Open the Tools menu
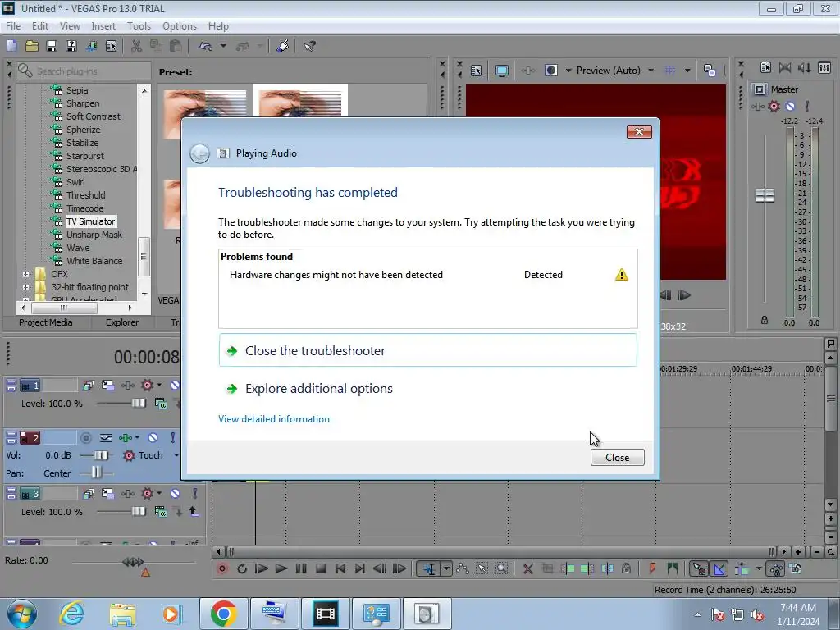Screen dimensions: 840x630 (x=139, y=25)
